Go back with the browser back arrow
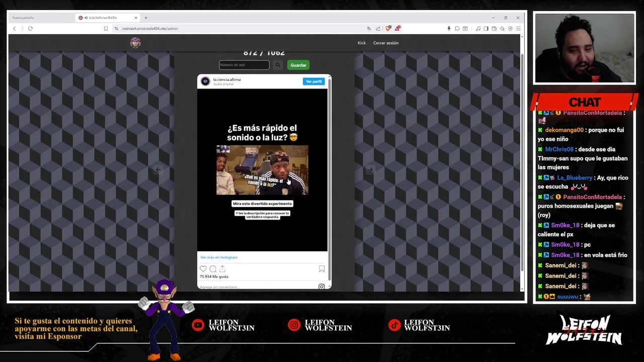 click(14, 29)
